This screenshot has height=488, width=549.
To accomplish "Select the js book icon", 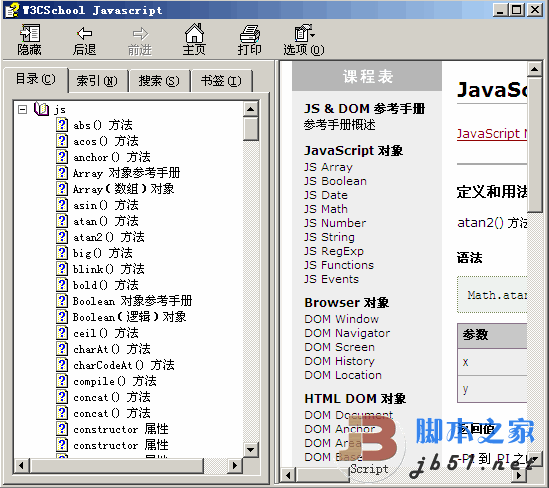I will (x=41, y=109).
